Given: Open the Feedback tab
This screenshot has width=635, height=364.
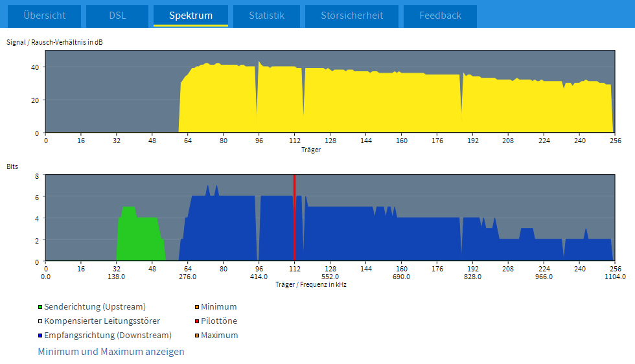Looking at the screenshot, I should (x=440, y=16).
